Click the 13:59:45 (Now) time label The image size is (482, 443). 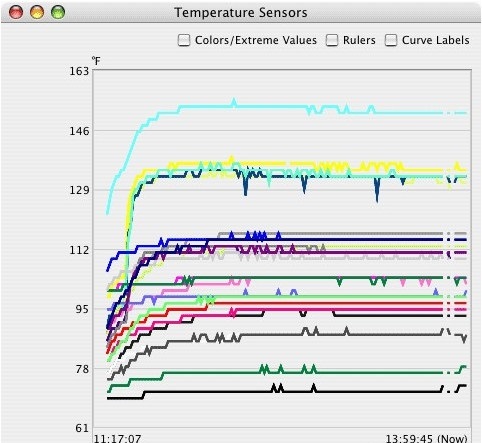click(x=426, y=438)
